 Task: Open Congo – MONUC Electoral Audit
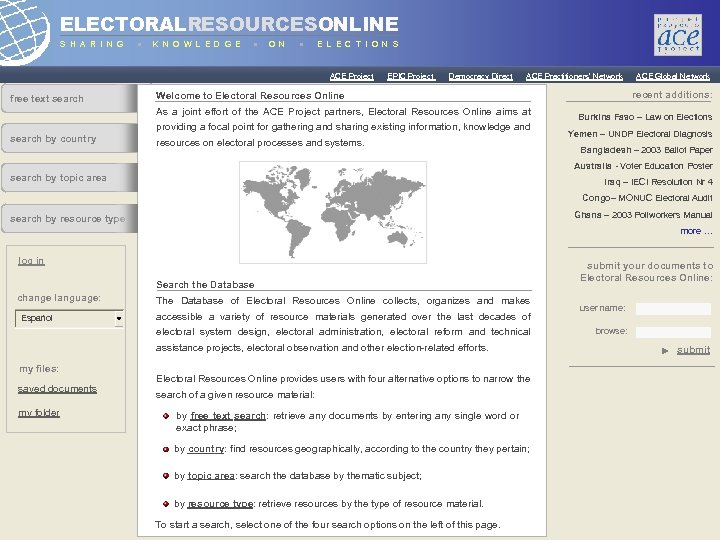(x=647, y=198)
